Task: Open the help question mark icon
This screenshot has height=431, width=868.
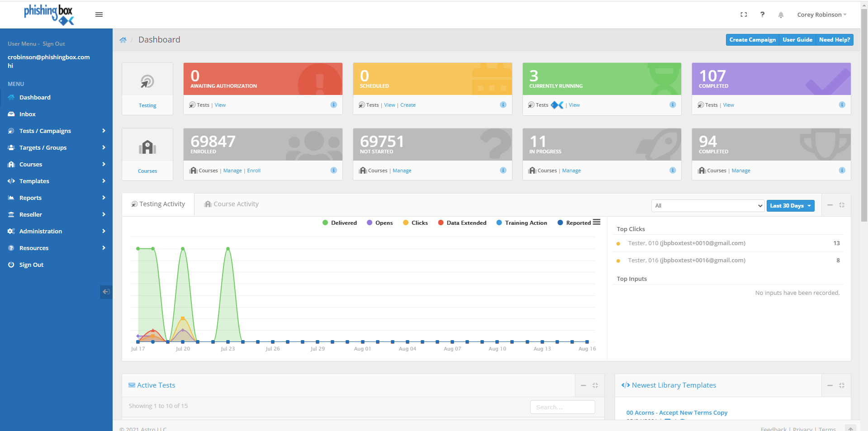Action: (763, 14)
